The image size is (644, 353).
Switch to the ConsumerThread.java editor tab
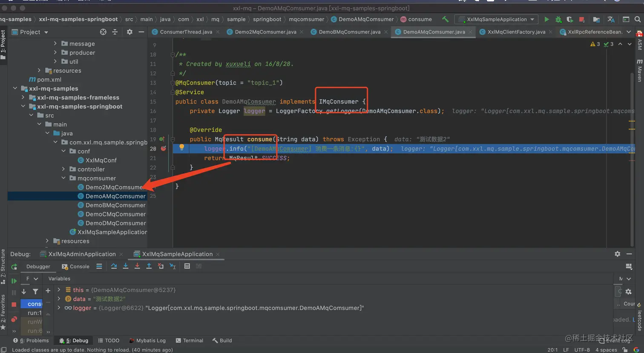186,32
